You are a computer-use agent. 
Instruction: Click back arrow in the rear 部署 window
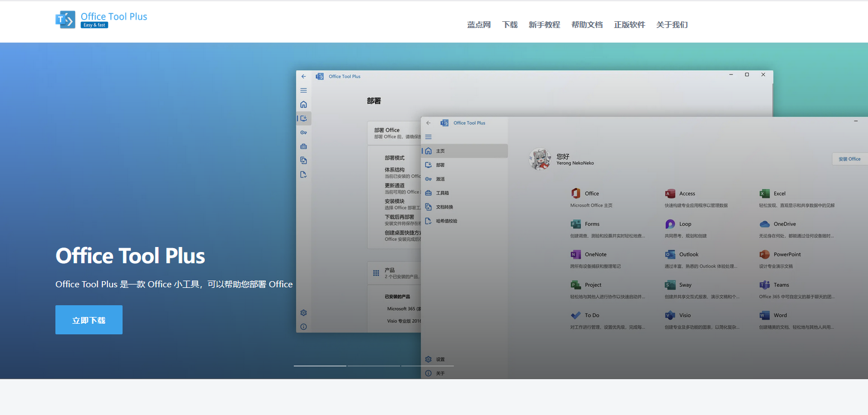pyautogui.click(x=304, y=76)
